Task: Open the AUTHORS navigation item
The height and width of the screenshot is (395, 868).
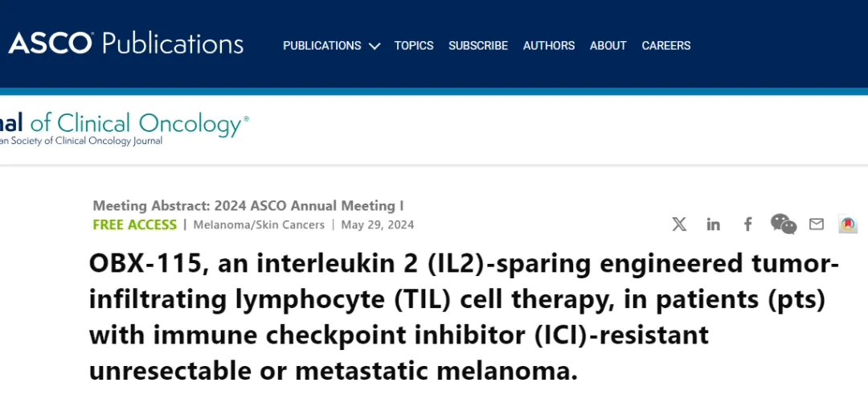Action: pyautogui.click(x=549, y=45)
